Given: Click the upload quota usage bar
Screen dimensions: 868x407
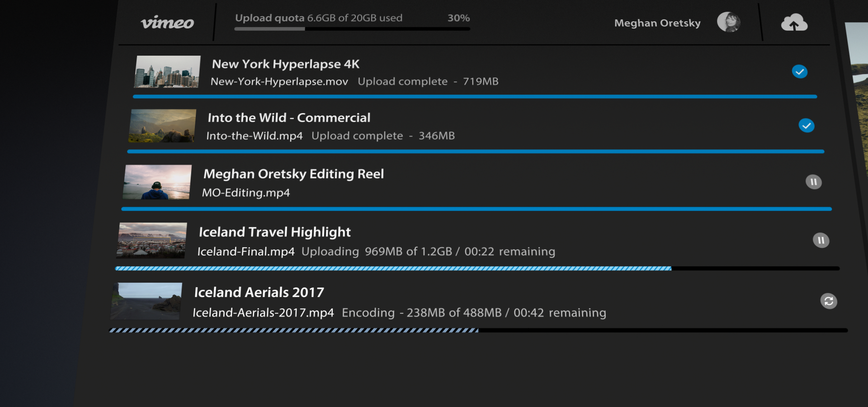Looking at the screenshot, I should pos(352,29).
